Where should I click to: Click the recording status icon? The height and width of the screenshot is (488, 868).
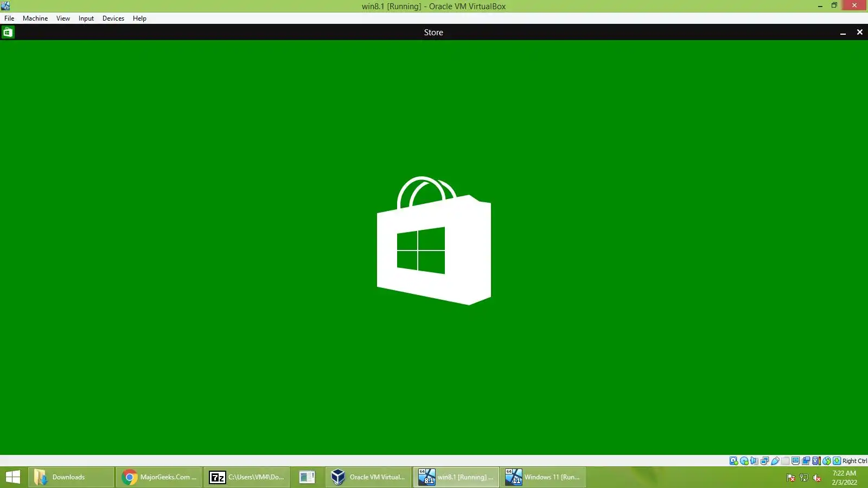(806, 461)
